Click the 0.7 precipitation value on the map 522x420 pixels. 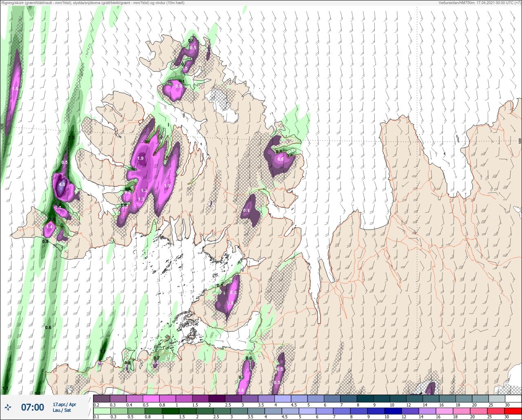(156, 358)
